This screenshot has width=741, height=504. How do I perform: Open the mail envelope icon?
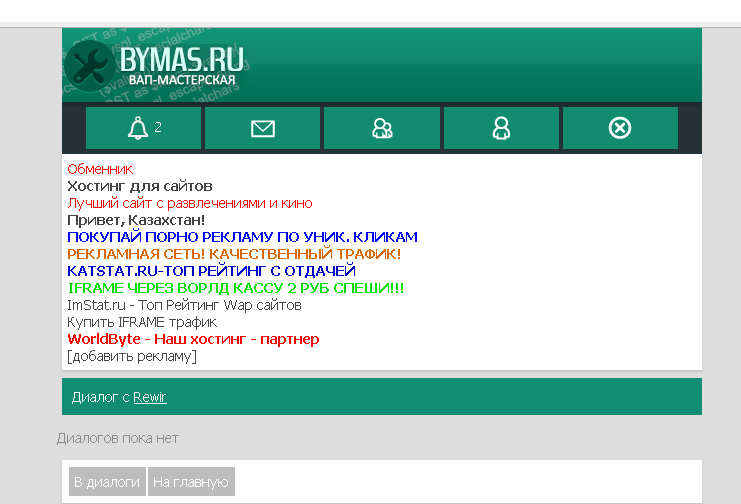[262, 128]
